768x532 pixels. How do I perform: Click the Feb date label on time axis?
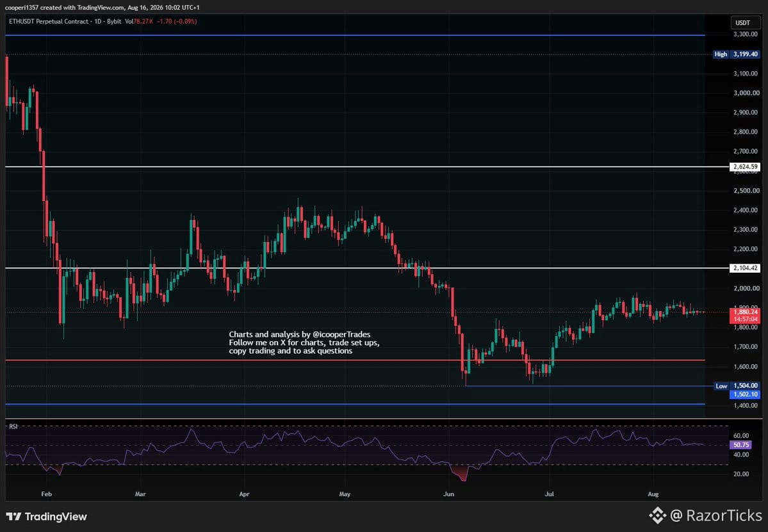46,494
